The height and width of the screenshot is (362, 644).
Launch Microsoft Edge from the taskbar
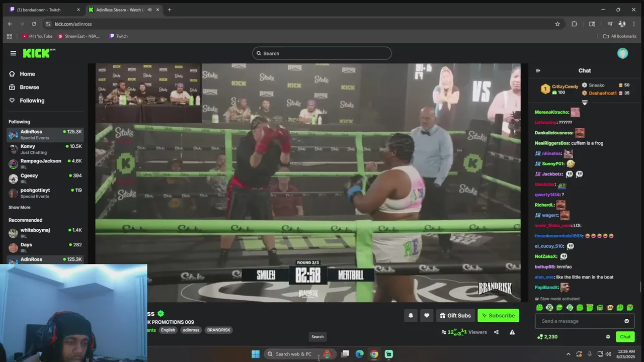[x=360, y=354]
